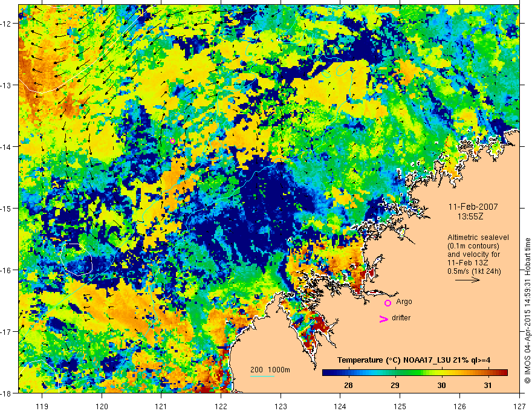
Task: Click longitude axis label 119
Action: tap(42, 406)
